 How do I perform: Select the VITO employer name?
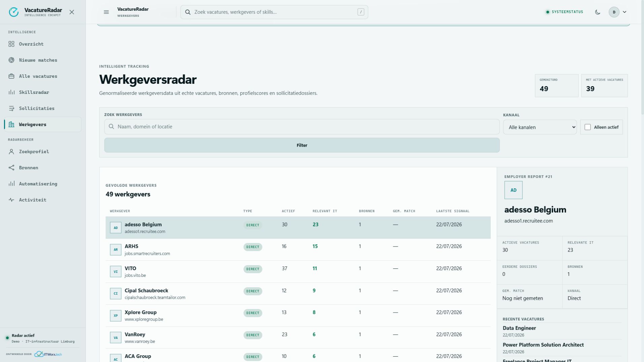point(130,268)
